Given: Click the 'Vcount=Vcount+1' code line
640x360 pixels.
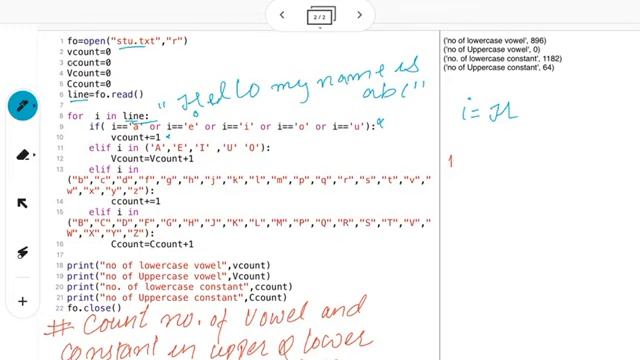Looking at the screenshot, I should pos(152,158).
